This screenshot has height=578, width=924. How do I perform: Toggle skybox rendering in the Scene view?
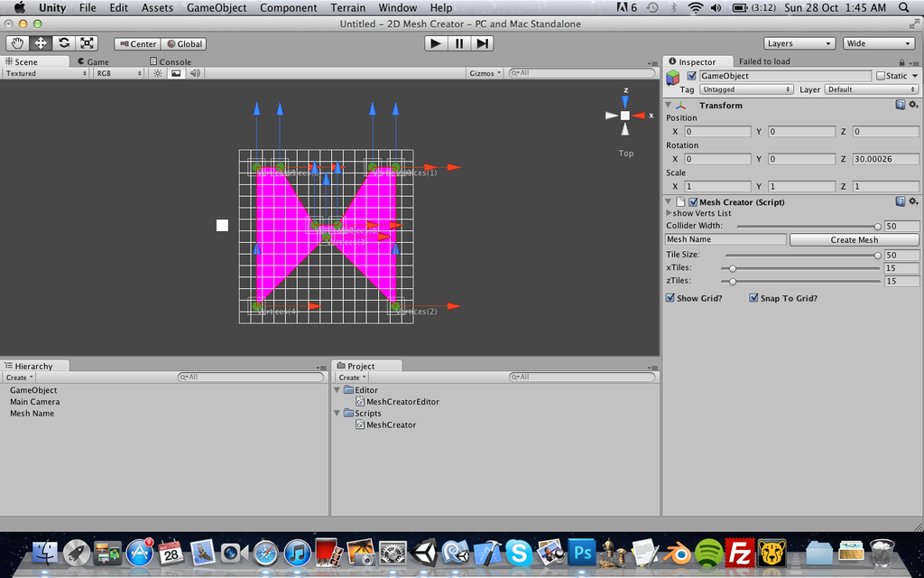tap(176, 73)
